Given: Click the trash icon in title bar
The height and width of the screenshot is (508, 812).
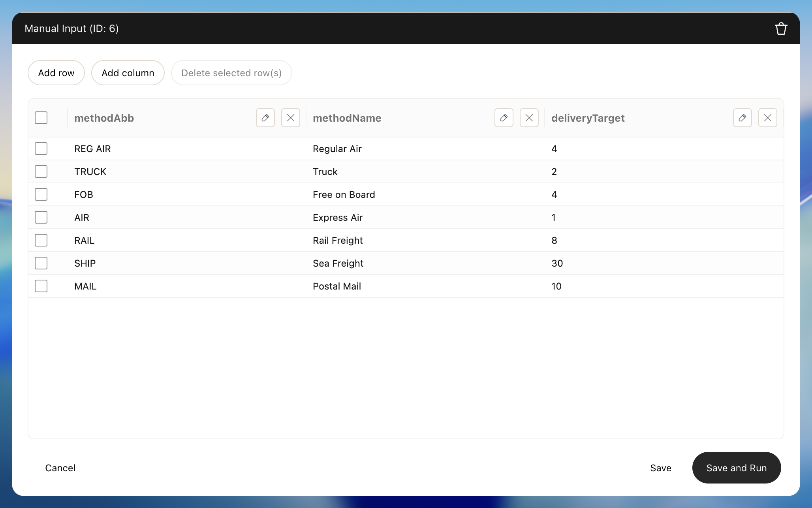Looking at the screenshot, I should click(x=781, y=29).
